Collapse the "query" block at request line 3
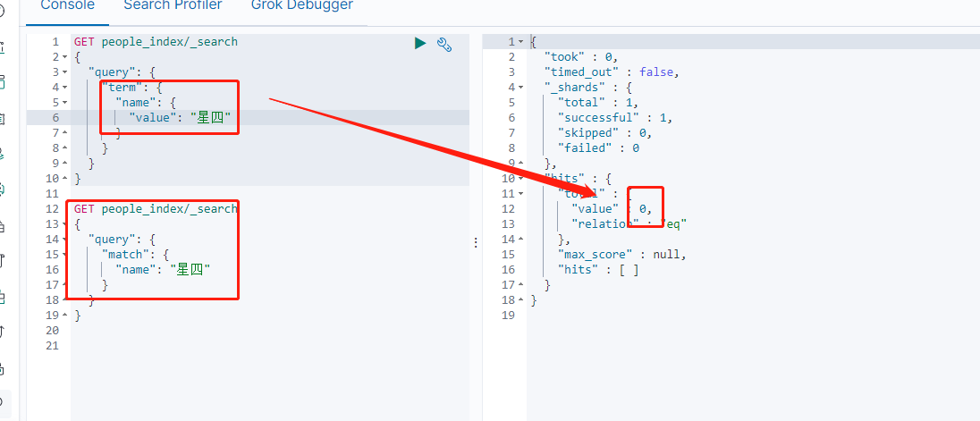Image resolution: width=980 pixels, height=421 pixels. 64,72
